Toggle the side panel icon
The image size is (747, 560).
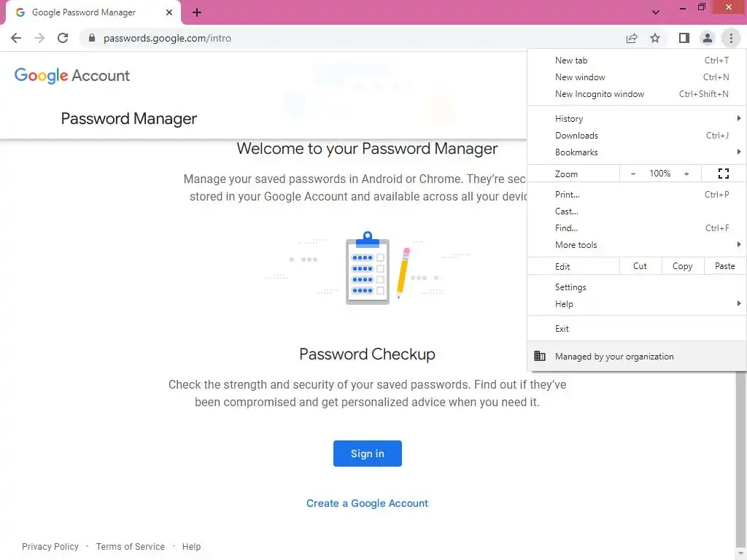coord(684,38)
